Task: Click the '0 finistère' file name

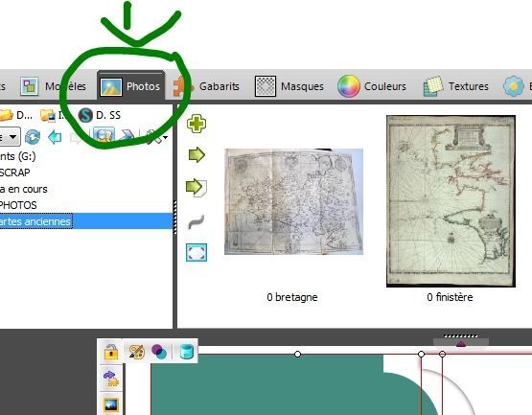Action: coord(450,297)
